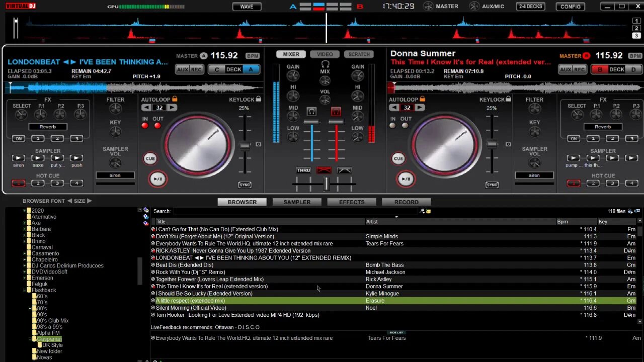Click the left deck GAIN knob
The height and width of the screenshot is (362, 644).
click(293, 76)
